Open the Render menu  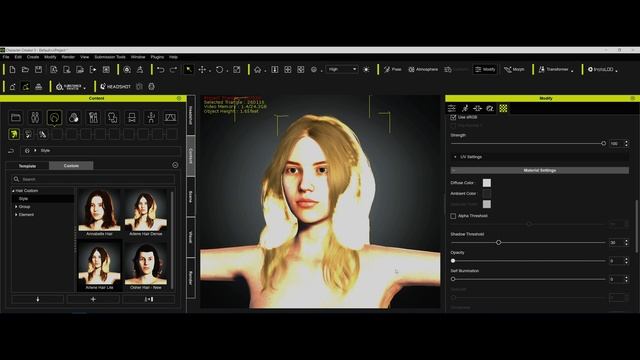click(68, 57)
